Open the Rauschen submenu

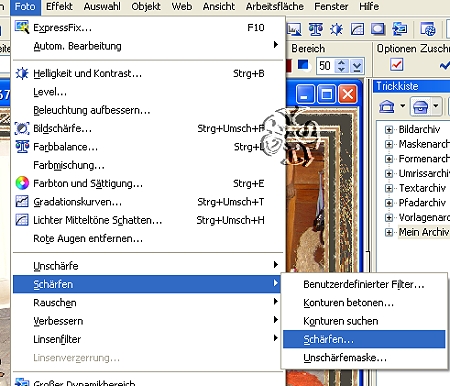point(148,302)
